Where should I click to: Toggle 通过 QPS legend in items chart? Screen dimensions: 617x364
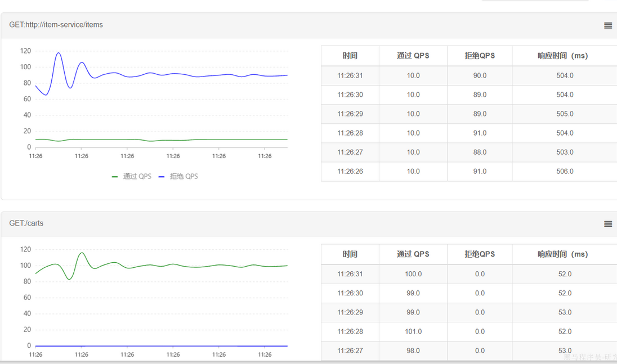[x=132, y=177]
